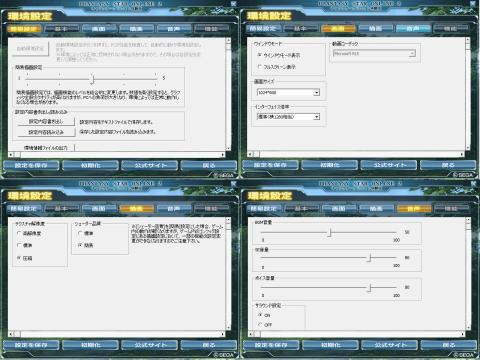Open the 基本 tab in the draw-settings window
This screenshot has height=360, width=480.
(61, 209)
